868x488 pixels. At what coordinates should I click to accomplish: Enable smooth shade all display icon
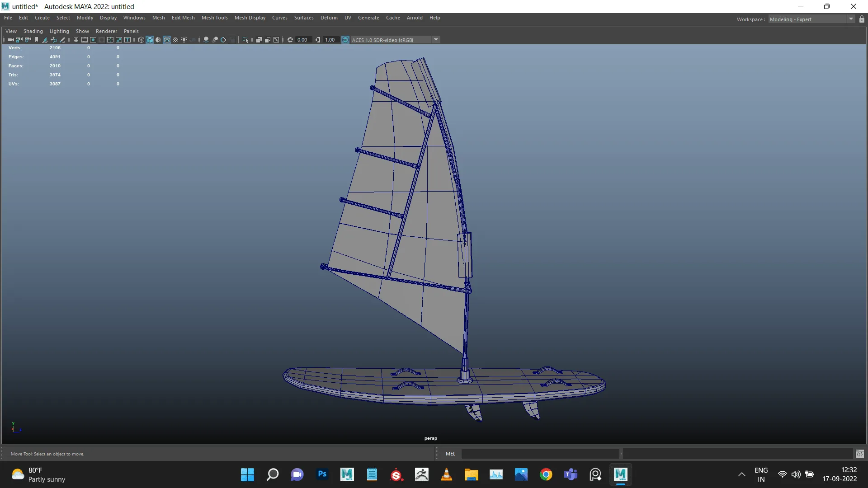point(150,40)
